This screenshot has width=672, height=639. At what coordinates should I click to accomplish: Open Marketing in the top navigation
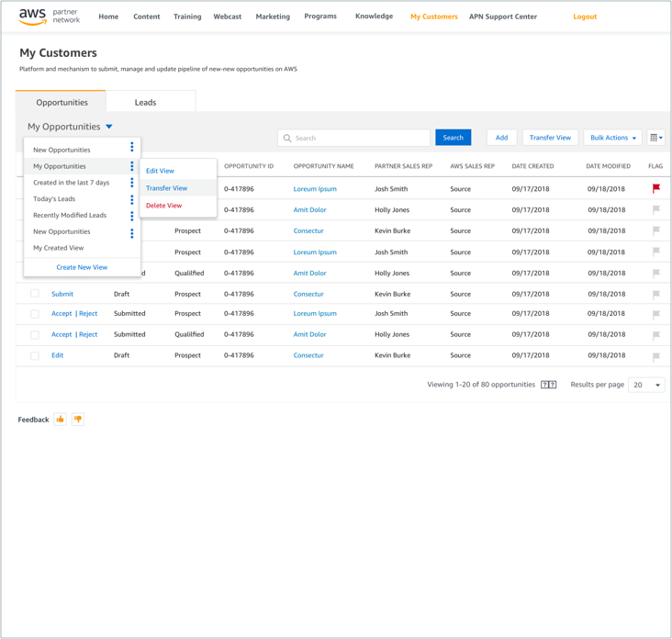click(273, 17)
